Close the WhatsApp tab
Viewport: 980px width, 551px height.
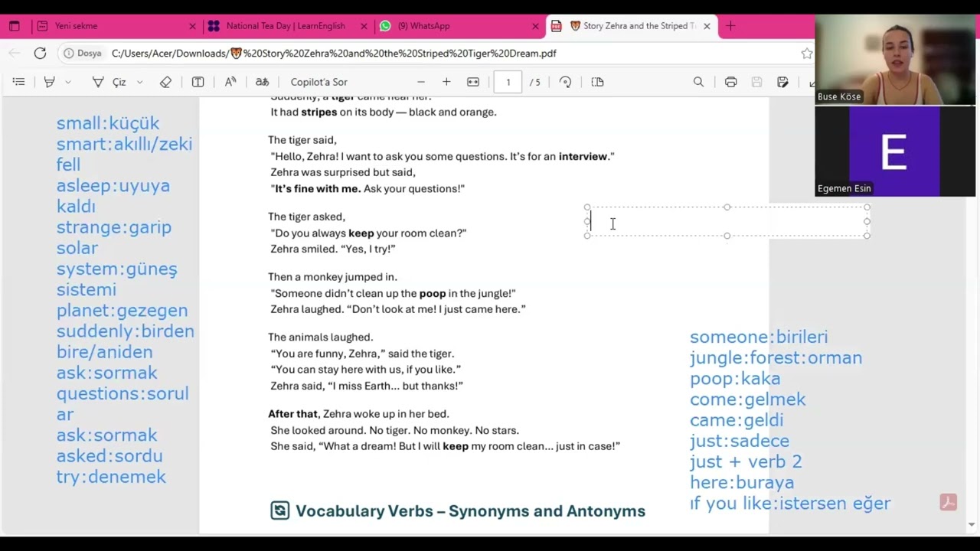[x=535, y=26]
